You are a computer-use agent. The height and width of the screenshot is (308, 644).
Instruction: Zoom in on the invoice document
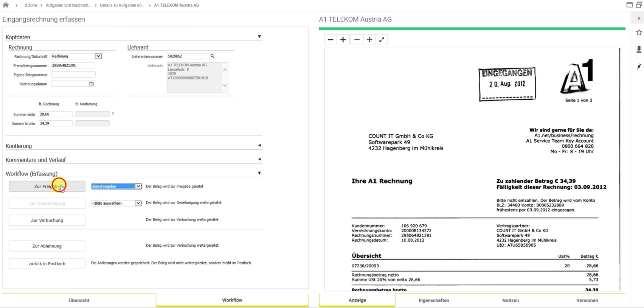tap(343, 39)
